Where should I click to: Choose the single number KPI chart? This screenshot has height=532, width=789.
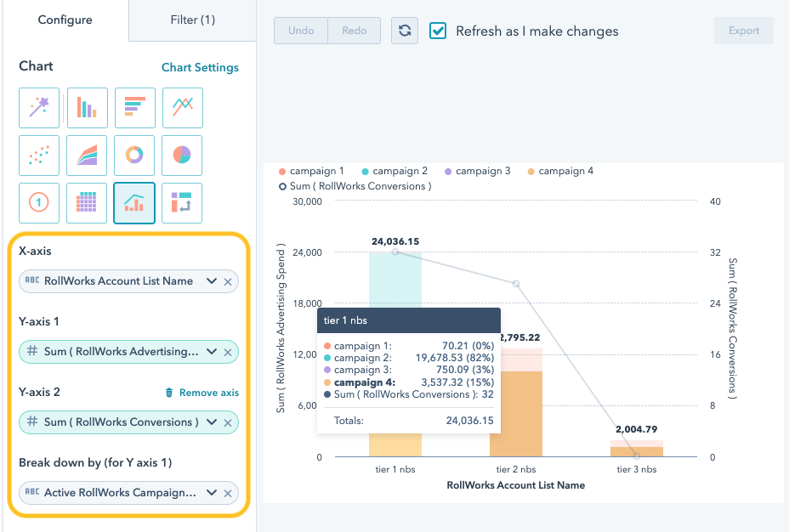39,203
